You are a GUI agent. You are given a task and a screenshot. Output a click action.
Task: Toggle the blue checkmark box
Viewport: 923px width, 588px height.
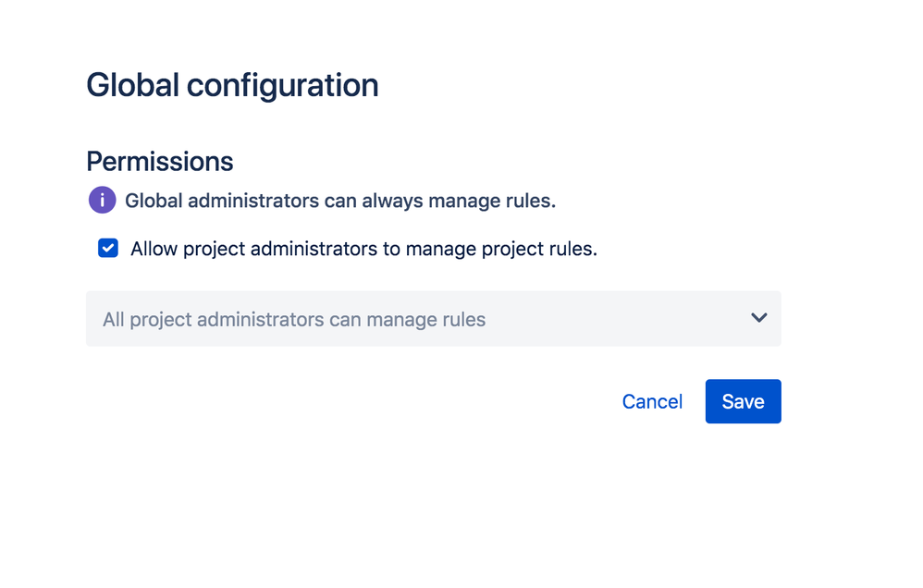pyautogui.click(x=108, y=248)
